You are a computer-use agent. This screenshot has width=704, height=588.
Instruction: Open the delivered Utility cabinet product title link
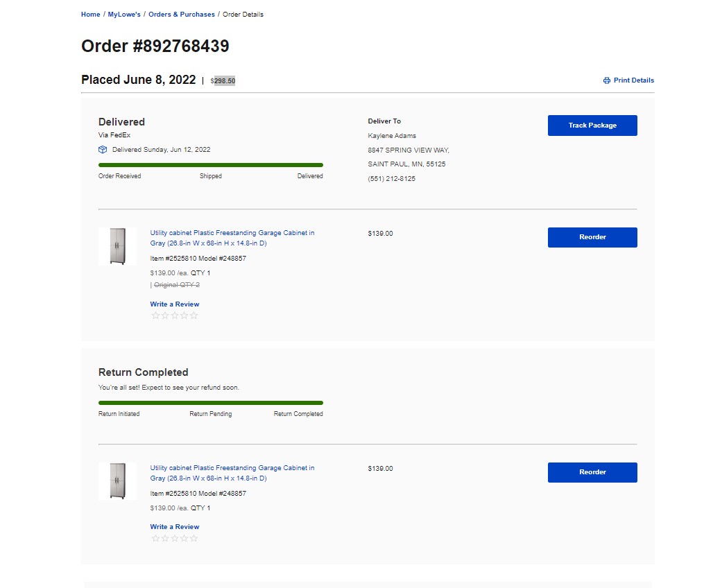[x=232, y=238]
